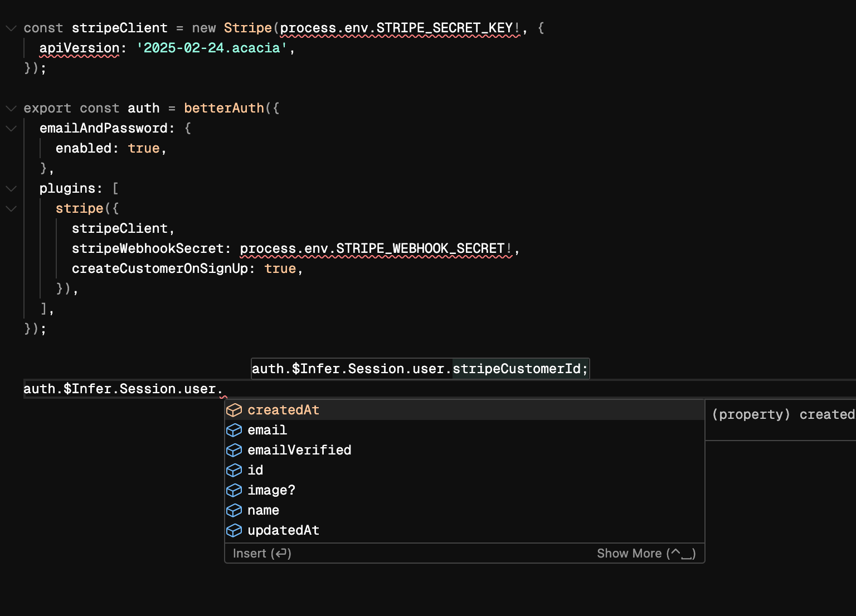The width and height of the screenshot is (856, 616).
Task: Click the name property cube icon
Action: (x=234, y=511)
